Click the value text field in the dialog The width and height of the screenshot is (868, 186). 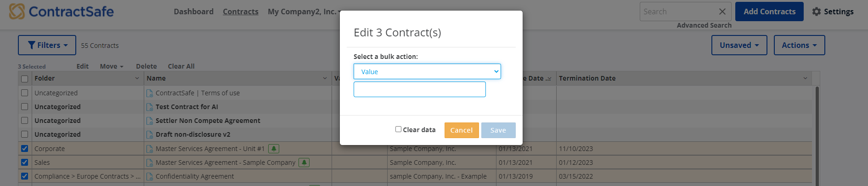(x=419, y=89)
